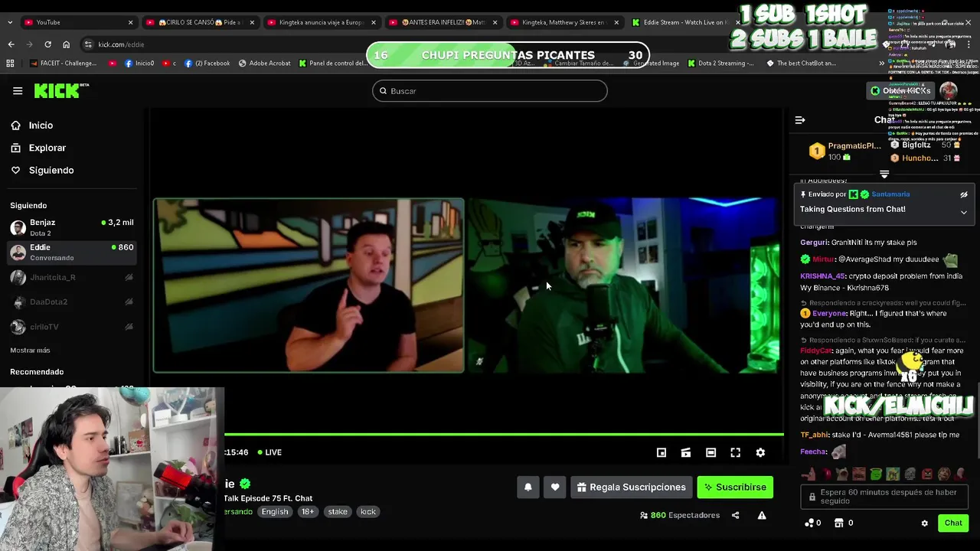This screenshot has width=980, height=551.
Task: Open cirlioTV offline channel
Action: [x=72, y=327]
